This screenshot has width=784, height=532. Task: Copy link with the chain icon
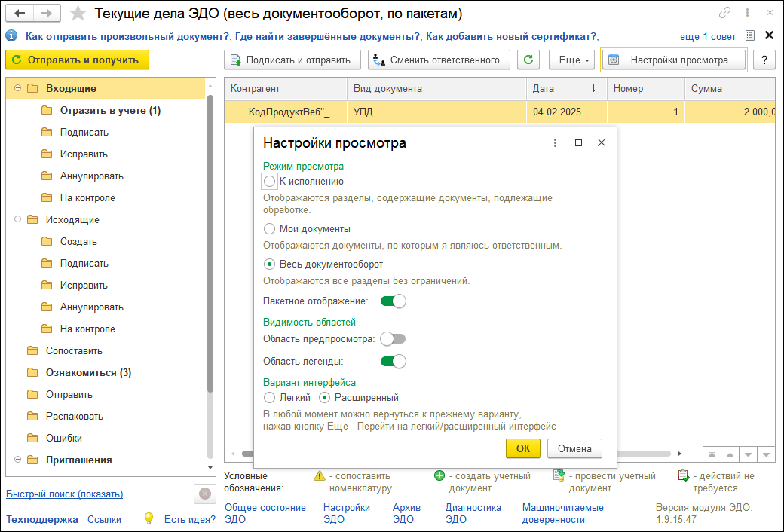725,14
